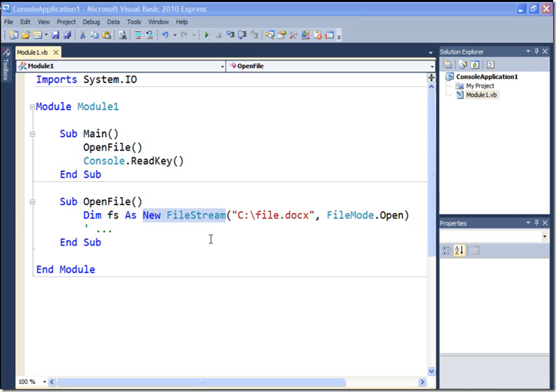Select My Project in Solution Explorer
The image size is (556, 392).
[480, 86]
